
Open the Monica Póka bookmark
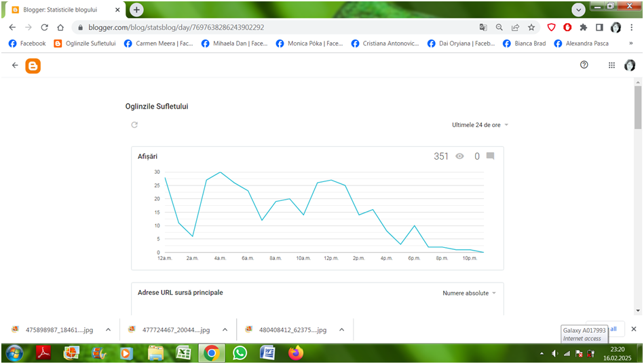click(309, 43)
